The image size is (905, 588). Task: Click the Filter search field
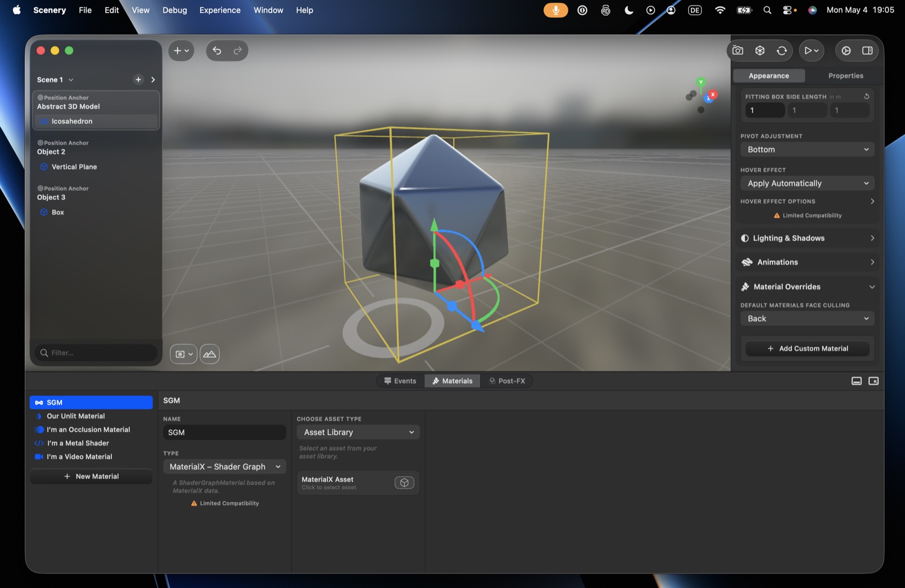(96, 353)
